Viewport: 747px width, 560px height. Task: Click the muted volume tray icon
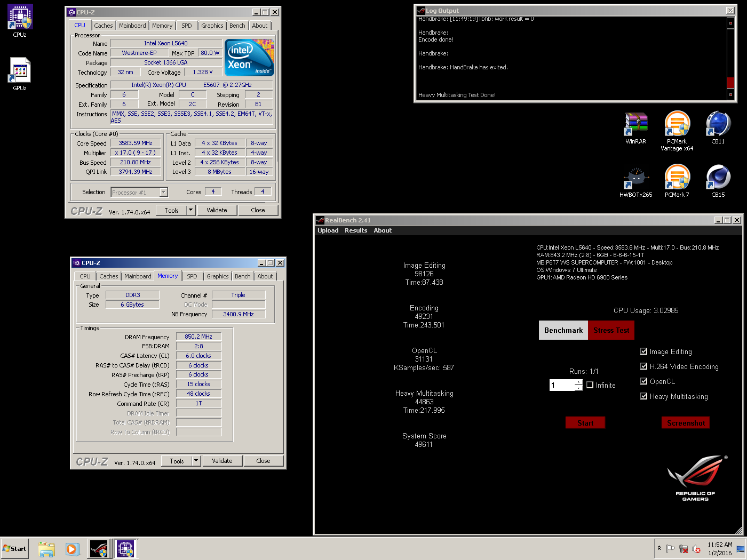click(x=696, y=549)
